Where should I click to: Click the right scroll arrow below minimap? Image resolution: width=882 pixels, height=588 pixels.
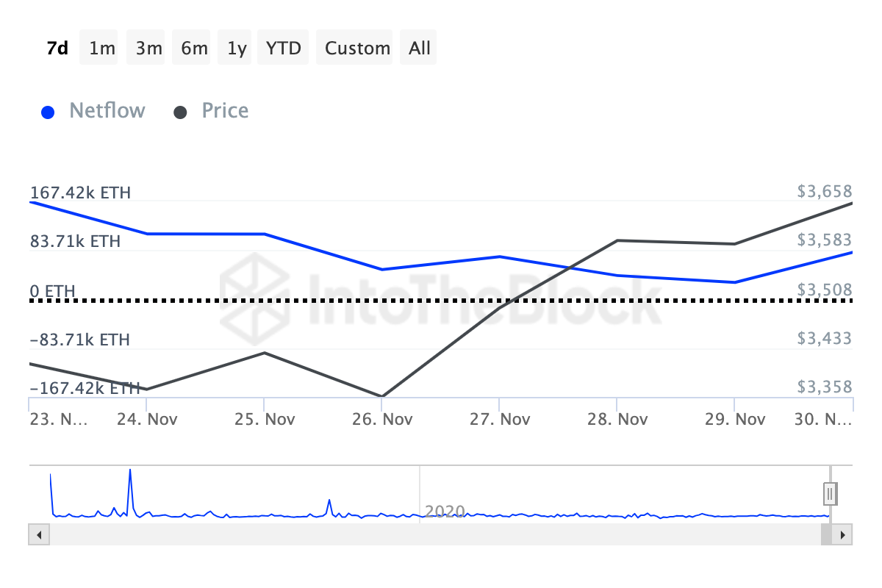[843, 534]
